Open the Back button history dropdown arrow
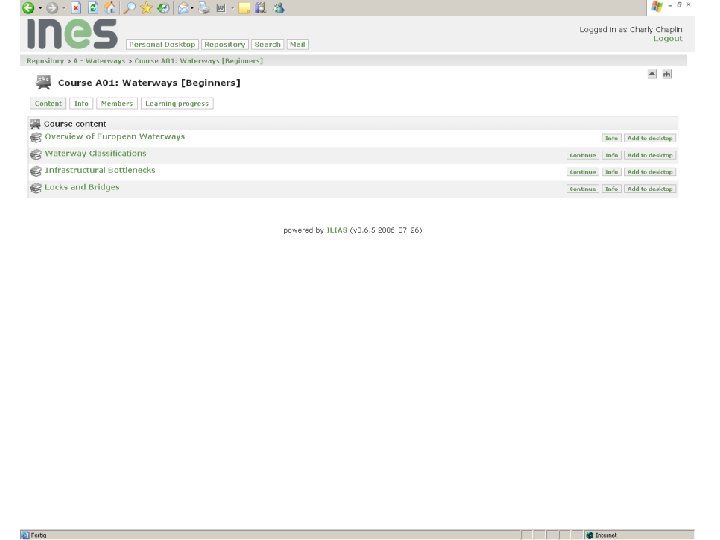The image size is (720, 540). (40, 8)
